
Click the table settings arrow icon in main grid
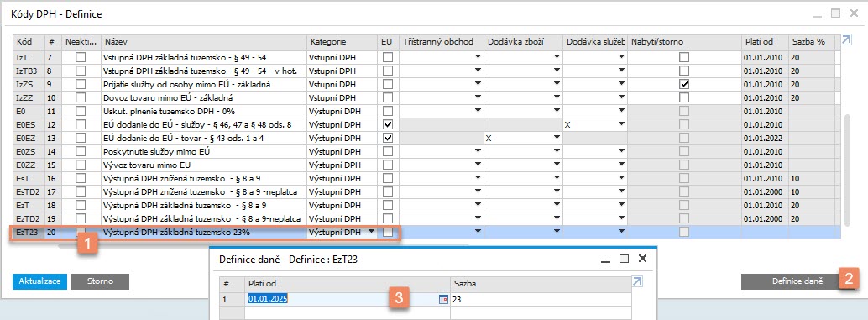click(x=845, y=39)
